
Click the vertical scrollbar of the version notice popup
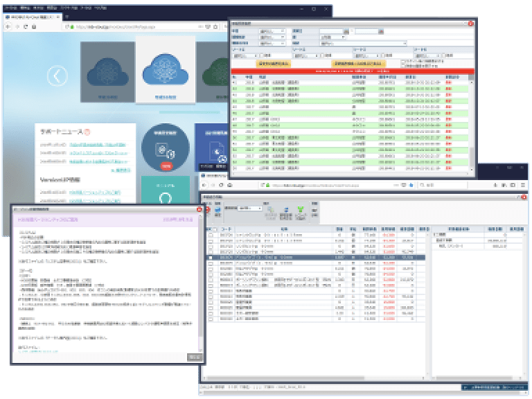[200, 283]
